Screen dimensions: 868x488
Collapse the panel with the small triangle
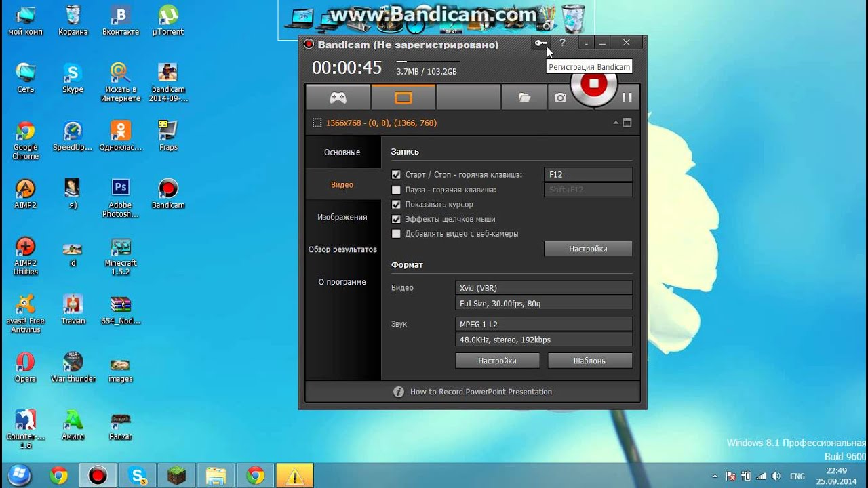[616, 123]
